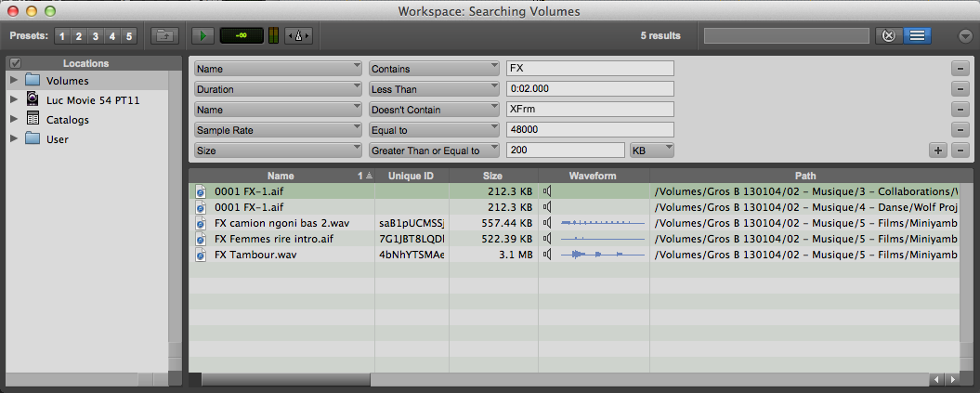
Task: Click the 48000 sample rate field
Action: [x=590, y=130]
